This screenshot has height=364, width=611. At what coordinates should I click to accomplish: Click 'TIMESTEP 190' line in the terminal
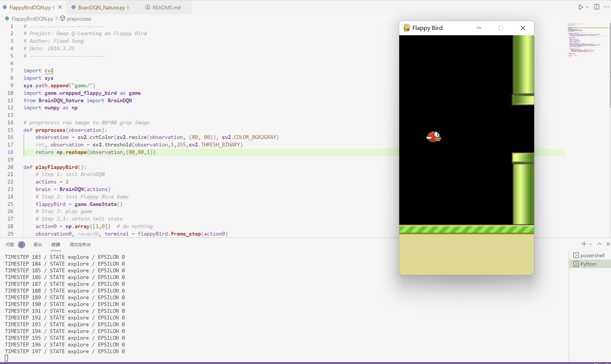coord(65,304)
